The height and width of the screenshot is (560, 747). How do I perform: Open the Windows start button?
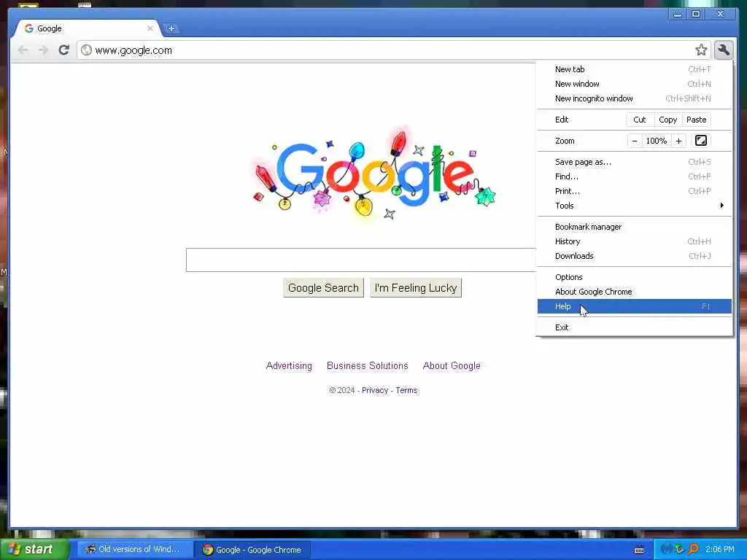tap(34, 550)
